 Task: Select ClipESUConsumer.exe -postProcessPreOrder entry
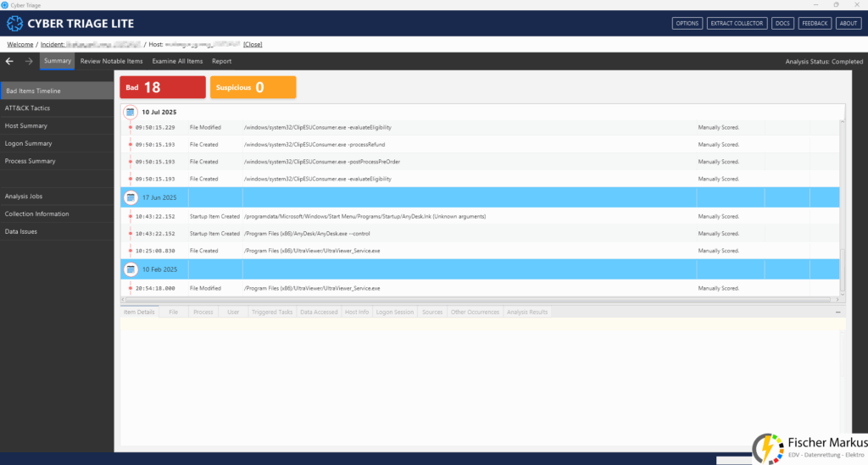(x=480, y=162)
